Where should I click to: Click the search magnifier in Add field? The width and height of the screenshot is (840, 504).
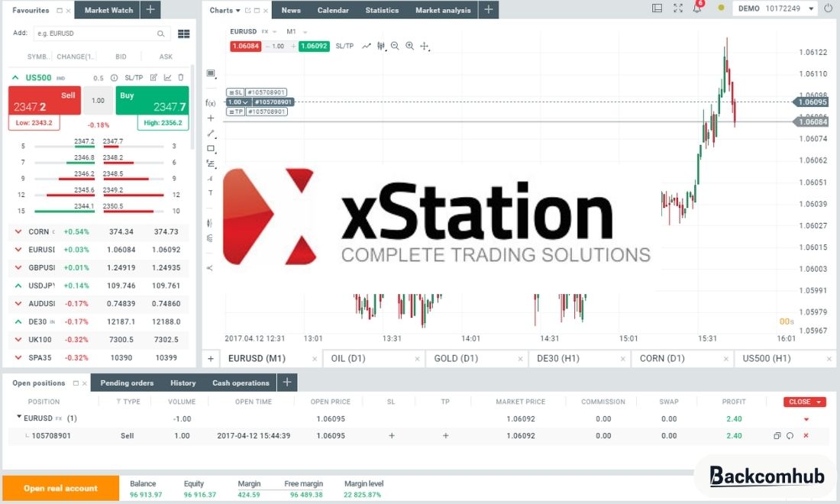click(160, 34)
